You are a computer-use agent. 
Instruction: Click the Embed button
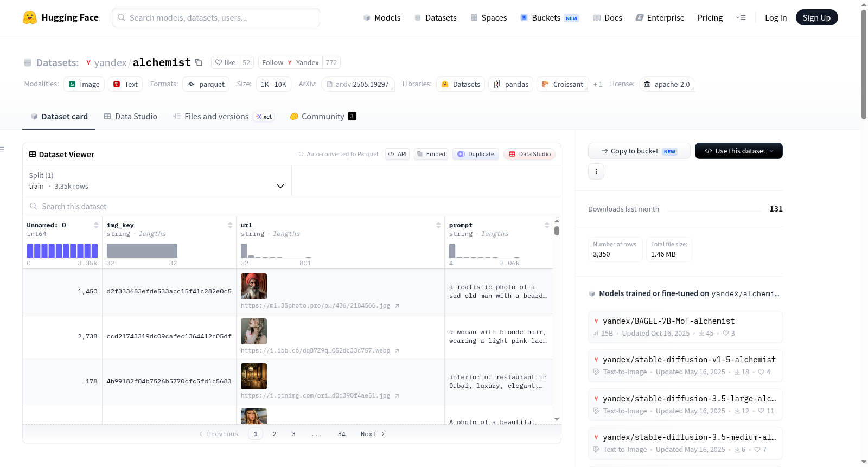[x=431, y=154]
